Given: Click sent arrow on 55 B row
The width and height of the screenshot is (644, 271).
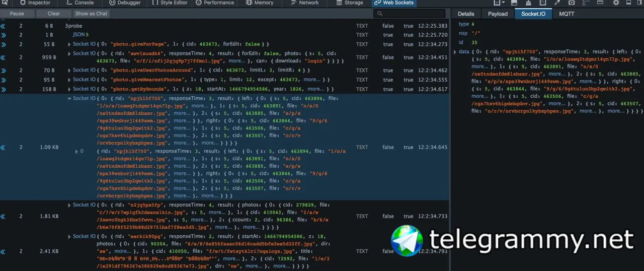Looking at the screenshot, I should (3, 44).
